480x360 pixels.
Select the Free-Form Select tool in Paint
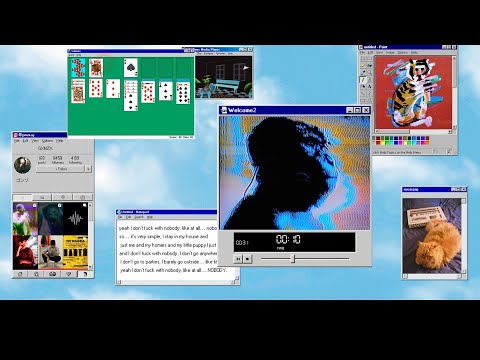tap(363, 59)
